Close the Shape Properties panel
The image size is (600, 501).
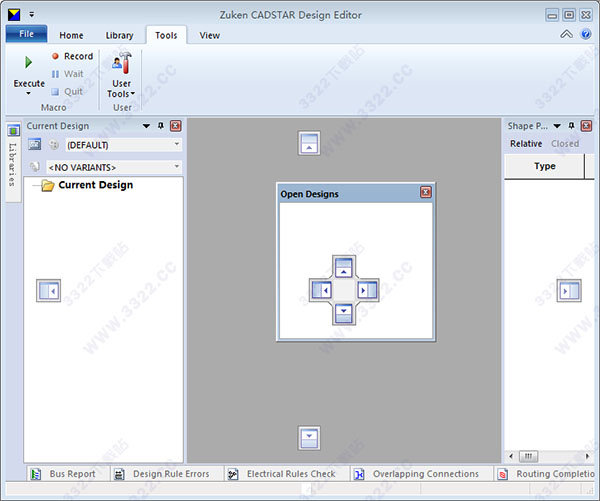tap(586, 126)
